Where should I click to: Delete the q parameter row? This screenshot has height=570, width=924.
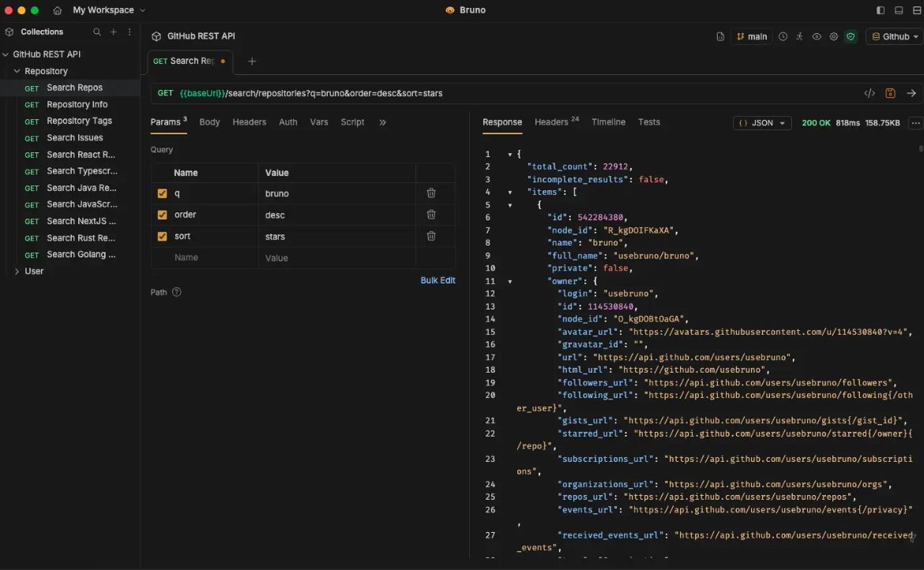pos(431,193)
